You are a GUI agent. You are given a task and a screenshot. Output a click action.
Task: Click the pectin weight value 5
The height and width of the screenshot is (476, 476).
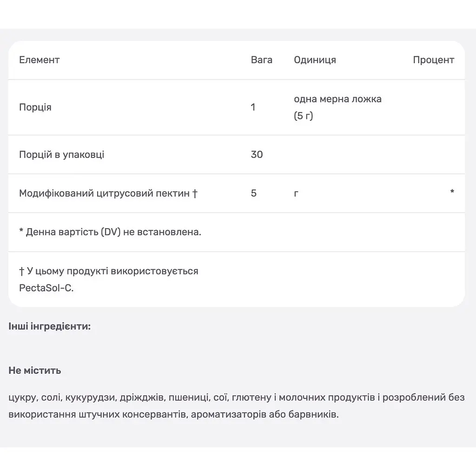pyautogui.click(x=254, y=193)
